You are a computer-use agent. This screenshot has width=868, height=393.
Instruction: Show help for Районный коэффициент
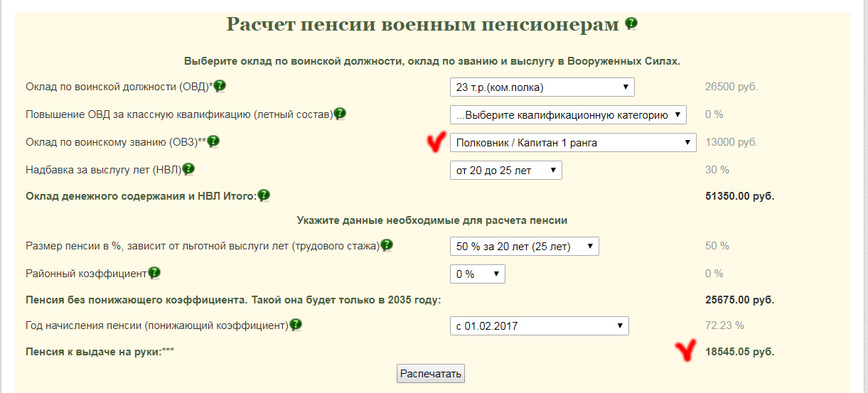pyautogui.click(x=154, y=273)
